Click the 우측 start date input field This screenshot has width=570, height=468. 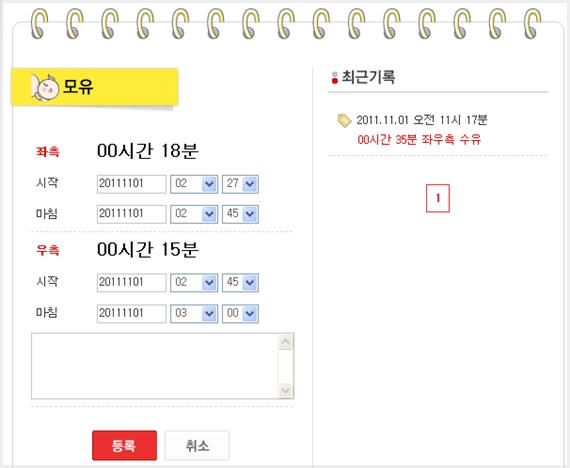132,283
